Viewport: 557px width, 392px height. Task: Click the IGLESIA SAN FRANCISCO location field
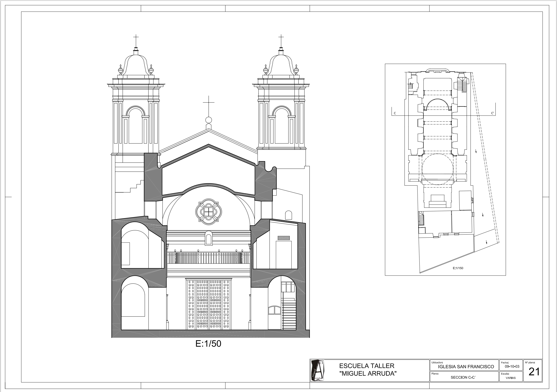466,367
